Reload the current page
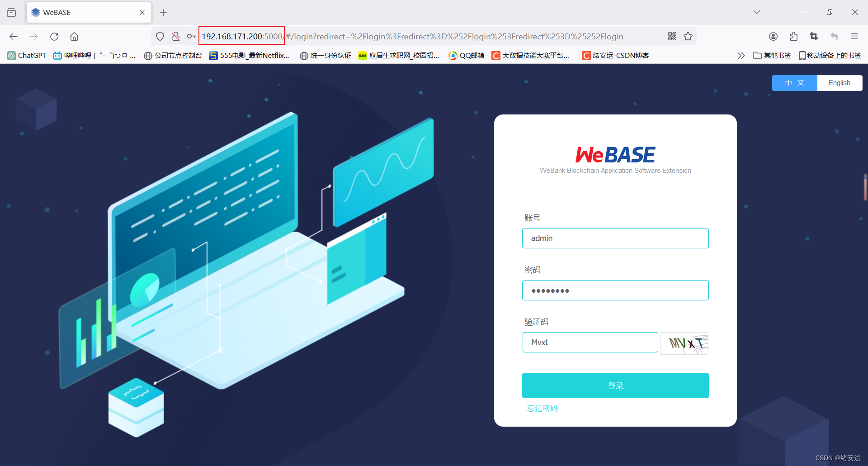 pyautogui.click(x=54, y=37)
